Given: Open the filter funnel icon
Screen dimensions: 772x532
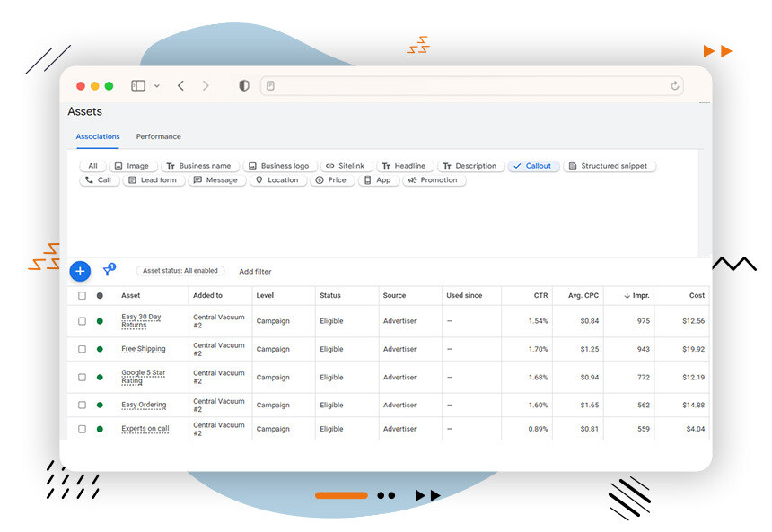Looking at the screenshot, I should pyautogui.click(x=109, y=270).
